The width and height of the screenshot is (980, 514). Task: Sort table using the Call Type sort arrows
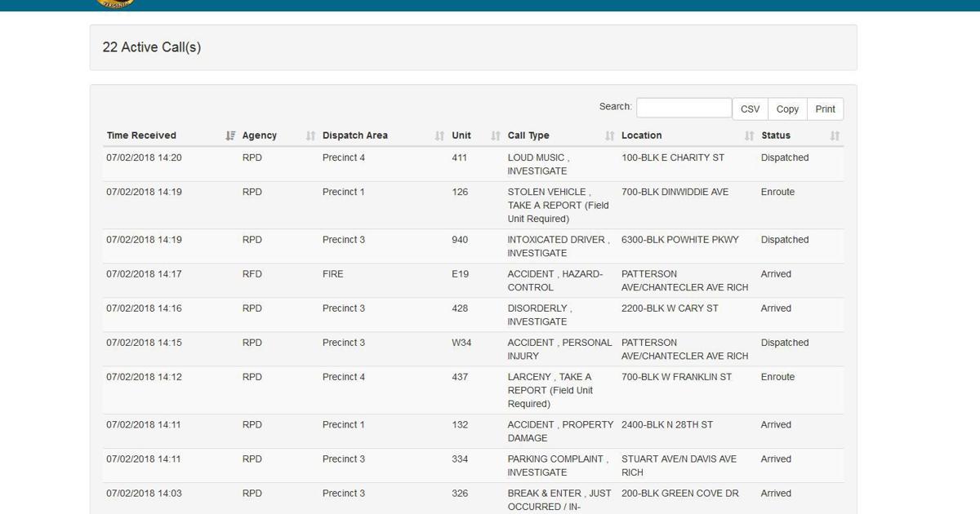tap(609, 135)
